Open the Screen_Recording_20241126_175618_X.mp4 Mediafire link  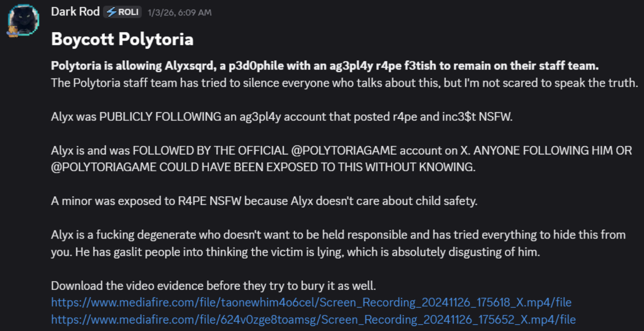point(311,302)
